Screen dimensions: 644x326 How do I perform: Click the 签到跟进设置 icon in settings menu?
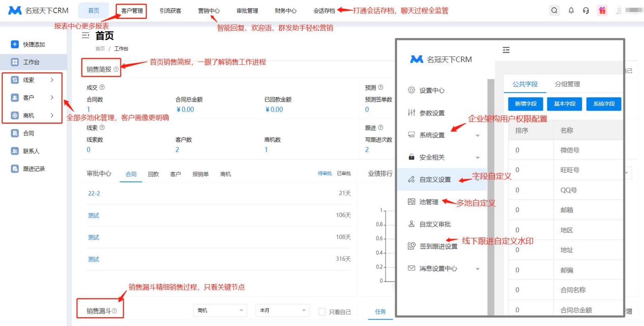[412, 246]
